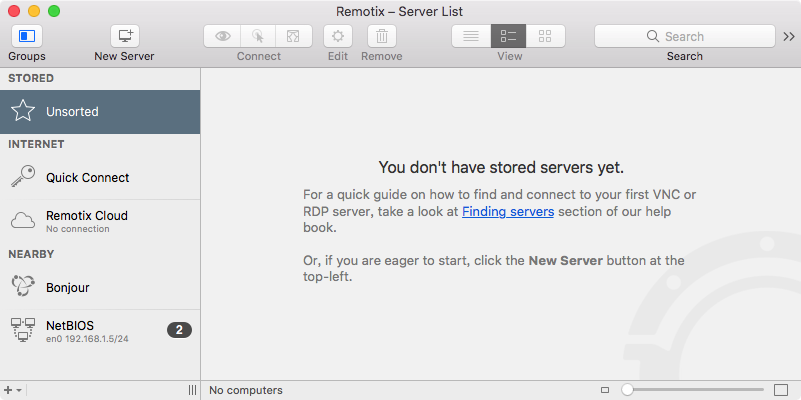Open the add group plus dropdown
The height and width of the screenshot is (400, 801).
[x=13, y=390]
